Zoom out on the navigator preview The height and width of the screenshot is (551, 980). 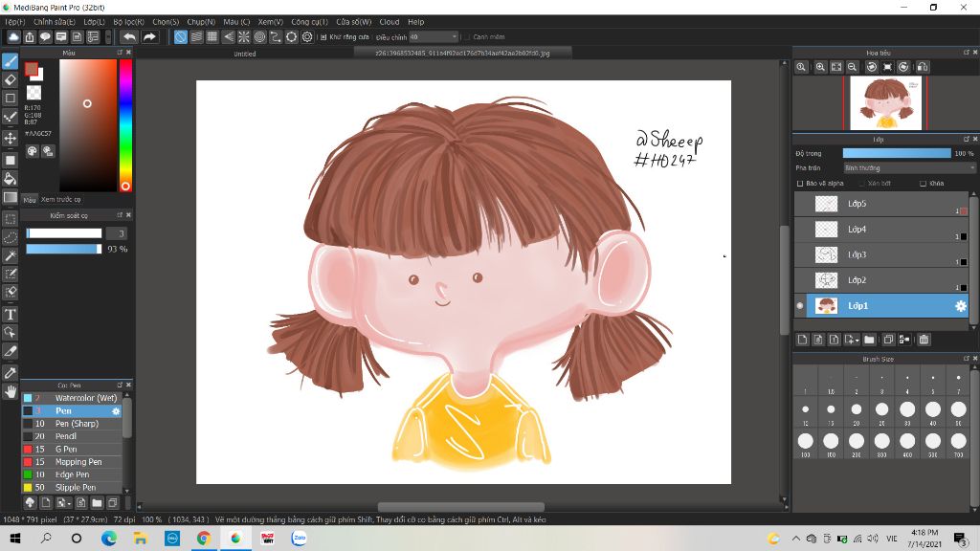coord(853,67)
